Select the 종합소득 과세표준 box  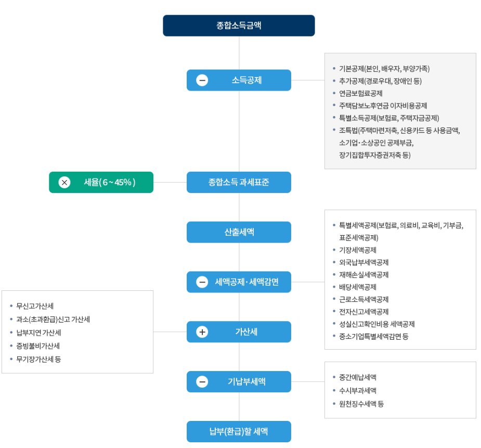click(239, 182)
